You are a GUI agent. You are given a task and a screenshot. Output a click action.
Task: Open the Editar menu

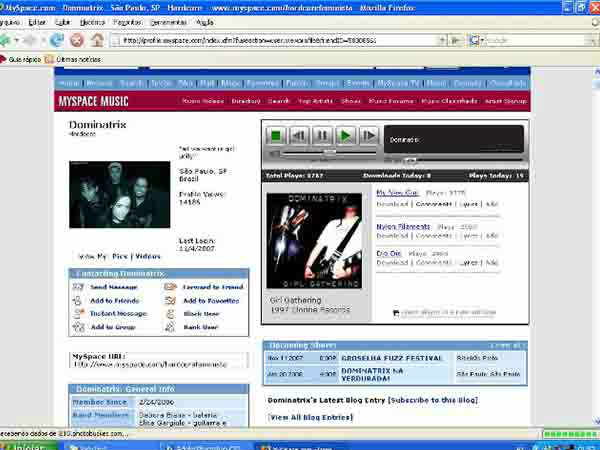tap(37, 22)
